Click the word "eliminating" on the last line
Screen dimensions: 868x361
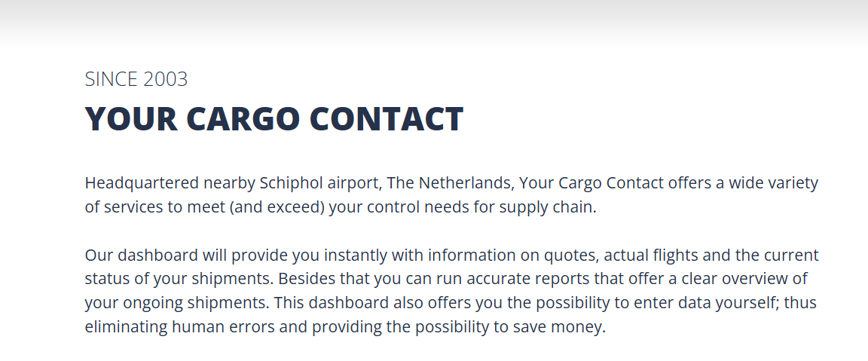(127, 326)
